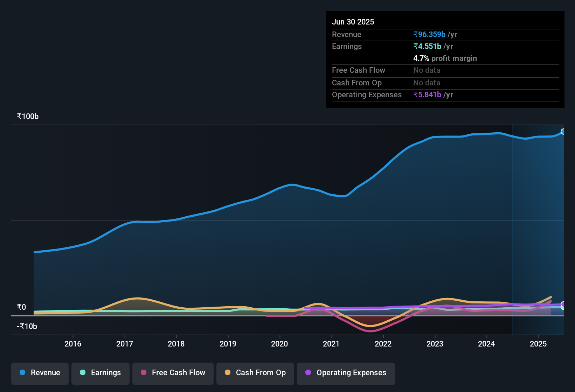Screen dimensions: 575x392
Task: Select the 2021 year label on the axis
Action: tap(332, 344)
